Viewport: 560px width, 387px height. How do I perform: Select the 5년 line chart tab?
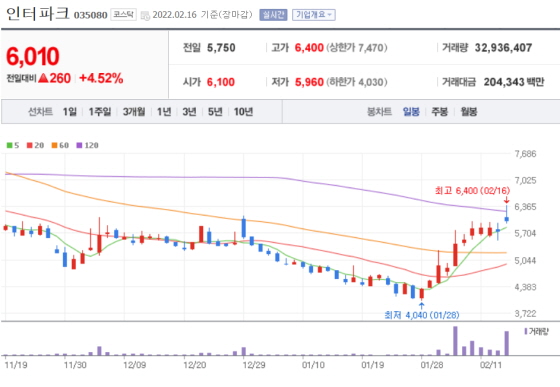tap(215, 112)
